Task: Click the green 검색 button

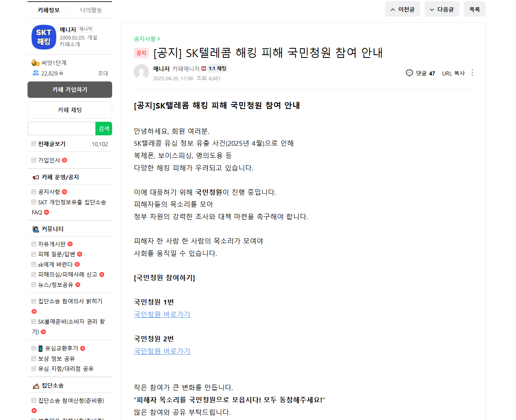Action: [104, 129]
